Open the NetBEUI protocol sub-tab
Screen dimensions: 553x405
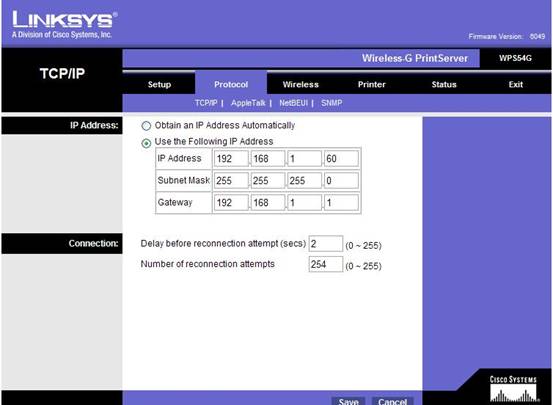293,103
